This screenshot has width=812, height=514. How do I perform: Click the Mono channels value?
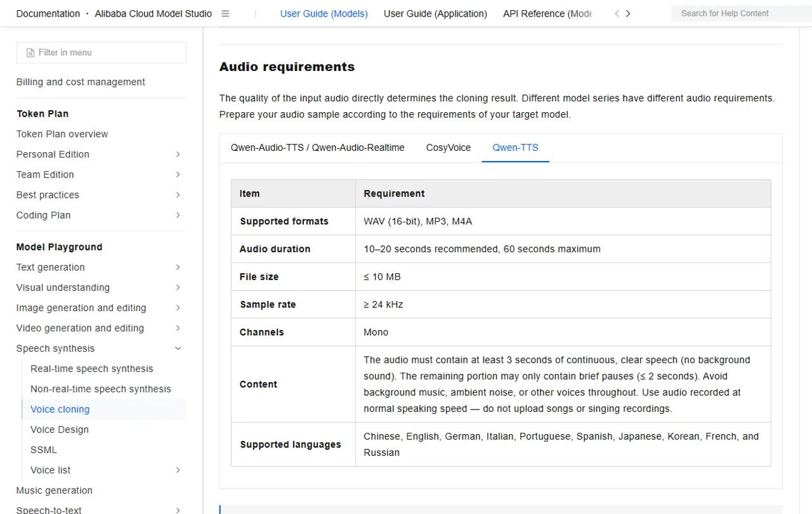coord(376,332)
